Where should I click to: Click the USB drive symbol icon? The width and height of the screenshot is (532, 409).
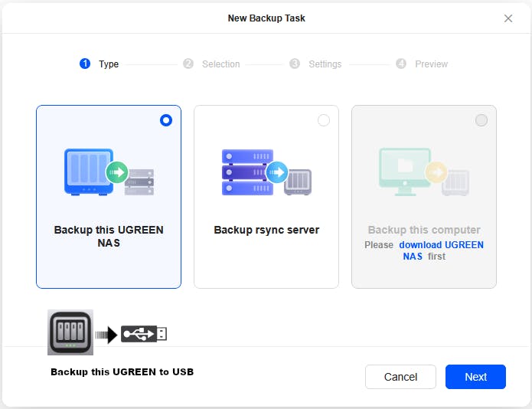click(143, 334)
